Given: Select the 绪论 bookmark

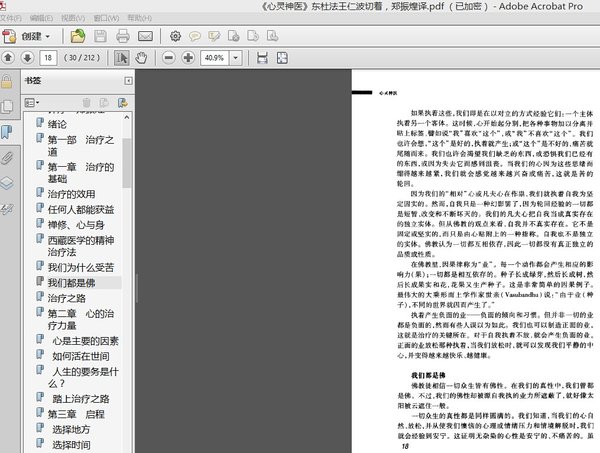Looking at the screenshot, I should tap(57, 124).
